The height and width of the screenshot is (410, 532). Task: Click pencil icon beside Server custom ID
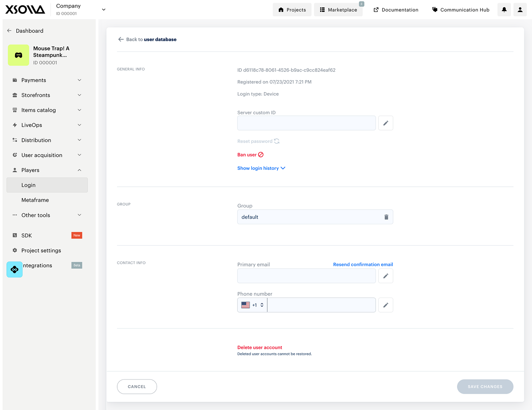[x=386, y=123]
